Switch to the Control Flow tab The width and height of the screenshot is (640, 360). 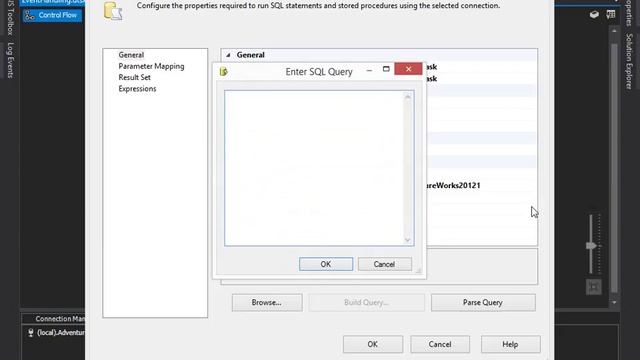pos(52,16)
